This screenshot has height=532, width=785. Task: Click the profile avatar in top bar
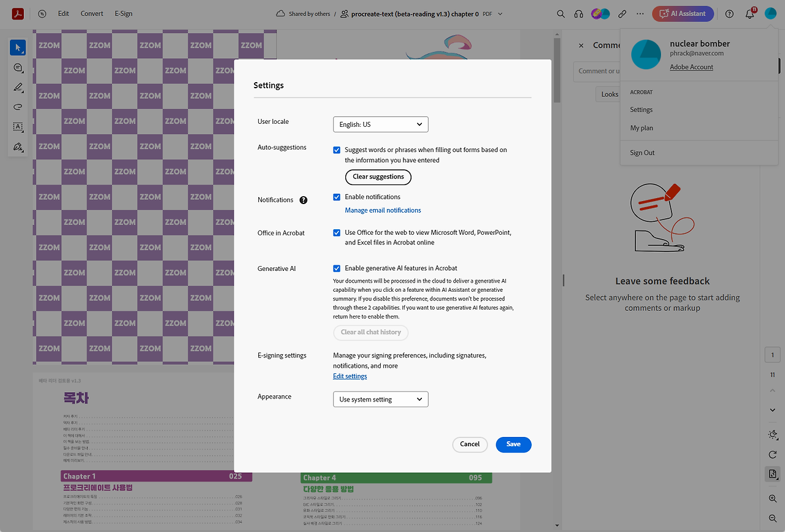(x=770, y=13)
